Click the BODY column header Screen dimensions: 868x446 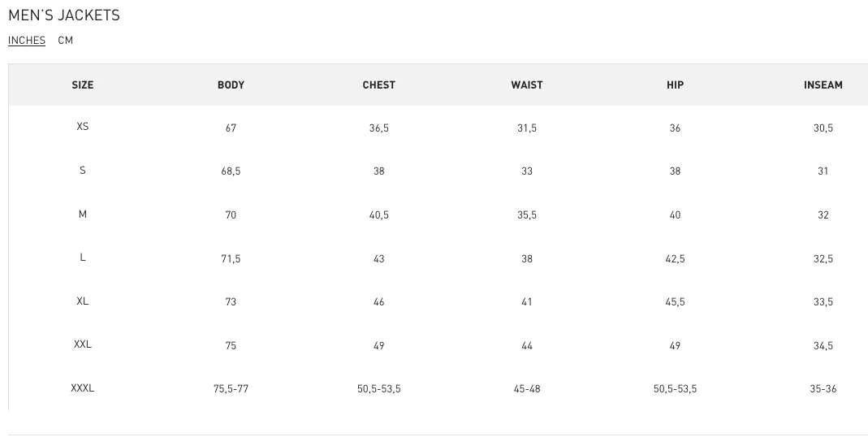pos(231,84)
